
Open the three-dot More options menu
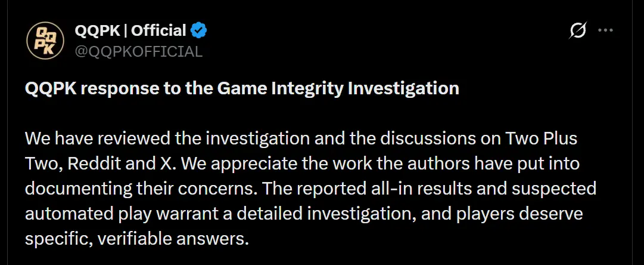[605, 30]
